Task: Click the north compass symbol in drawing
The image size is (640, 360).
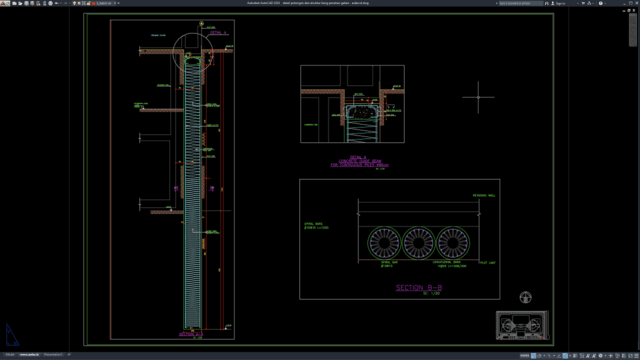Action: [526, 297]
